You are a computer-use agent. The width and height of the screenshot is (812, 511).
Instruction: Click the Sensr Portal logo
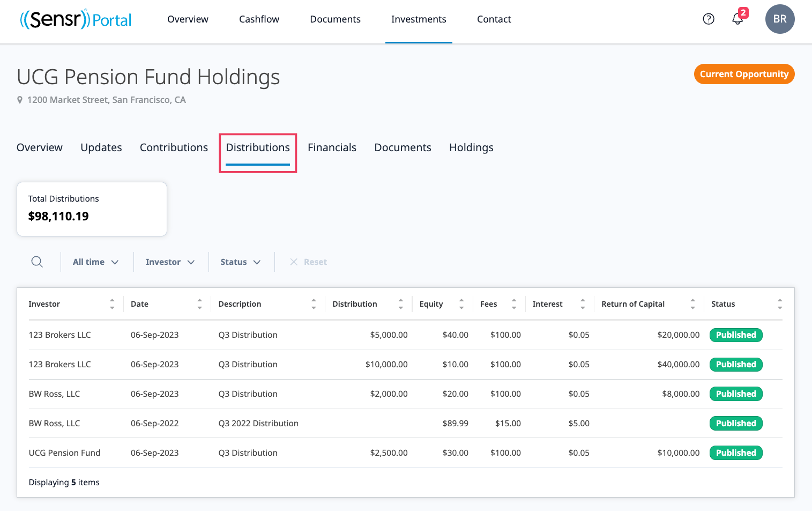click(76, 19)
